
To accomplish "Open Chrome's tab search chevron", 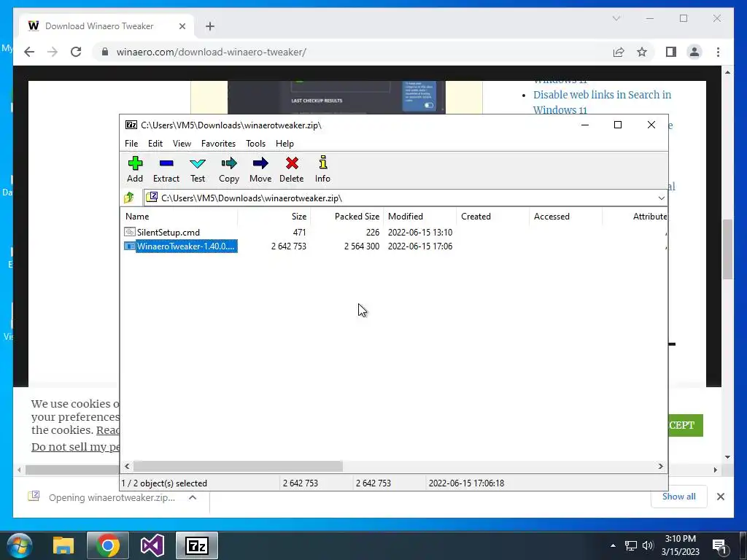I will 616,18.
